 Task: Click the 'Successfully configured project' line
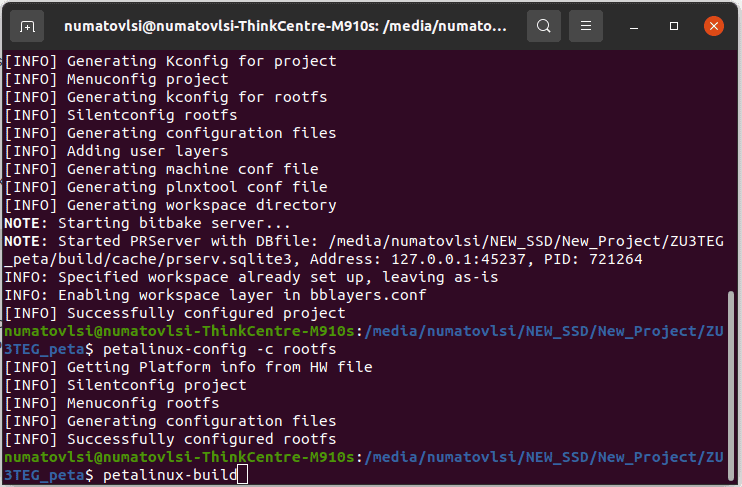(x=174, y=313)
